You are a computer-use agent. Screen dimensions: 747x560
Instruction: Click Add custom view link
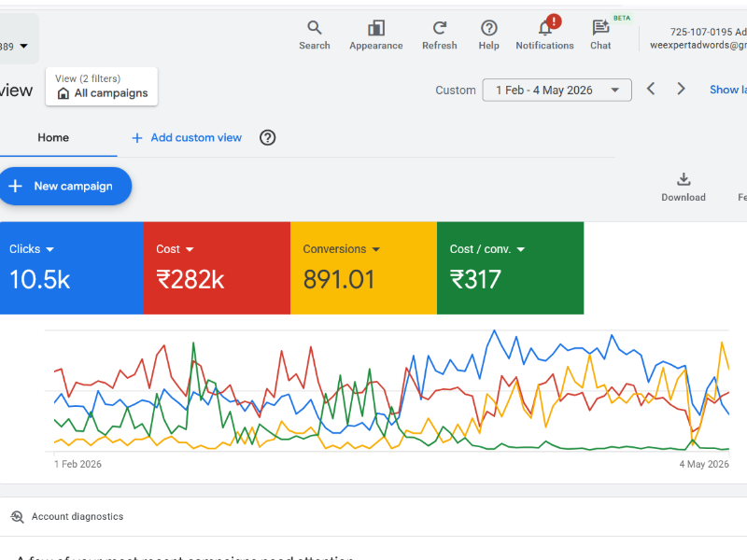196,137
